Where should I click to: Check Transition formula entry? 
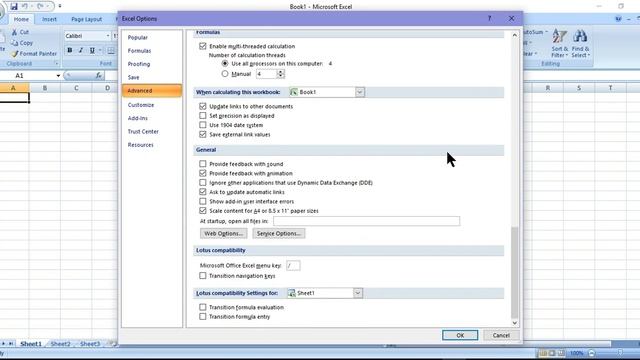(x=203, y=316)
